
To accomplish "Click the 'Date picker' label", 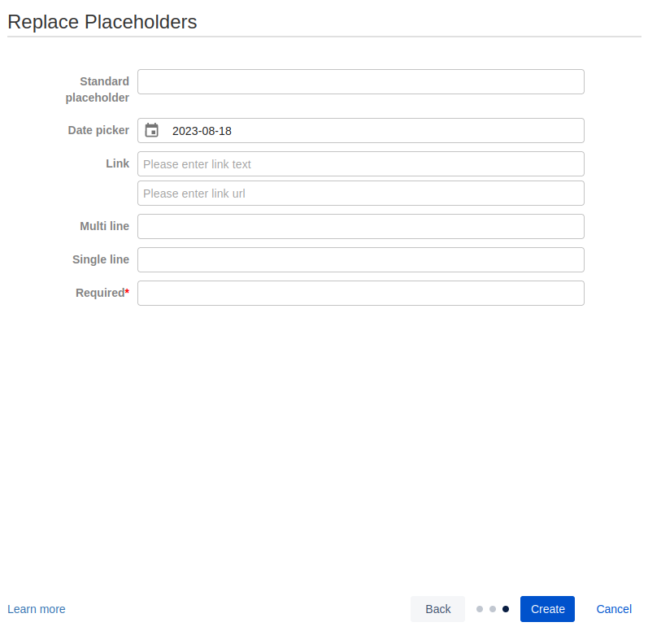I will click(98, 130).
